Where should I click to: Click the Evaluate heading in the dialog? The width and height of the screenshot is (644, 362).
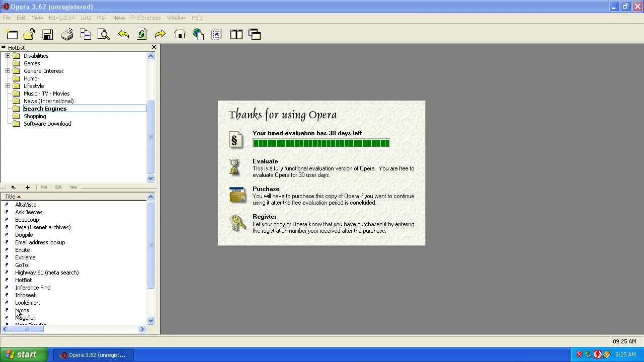click(x=265, y=161)
